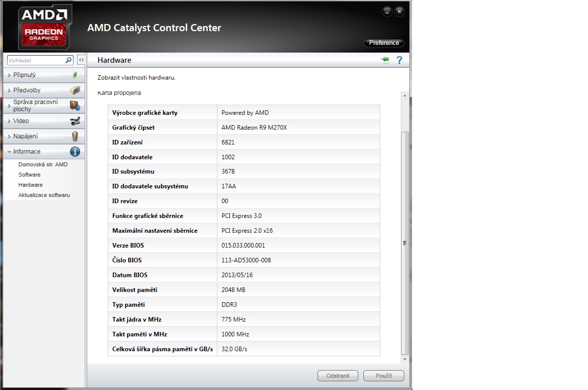Click the Použít button
588x390 pixels.
click(384, 376)
